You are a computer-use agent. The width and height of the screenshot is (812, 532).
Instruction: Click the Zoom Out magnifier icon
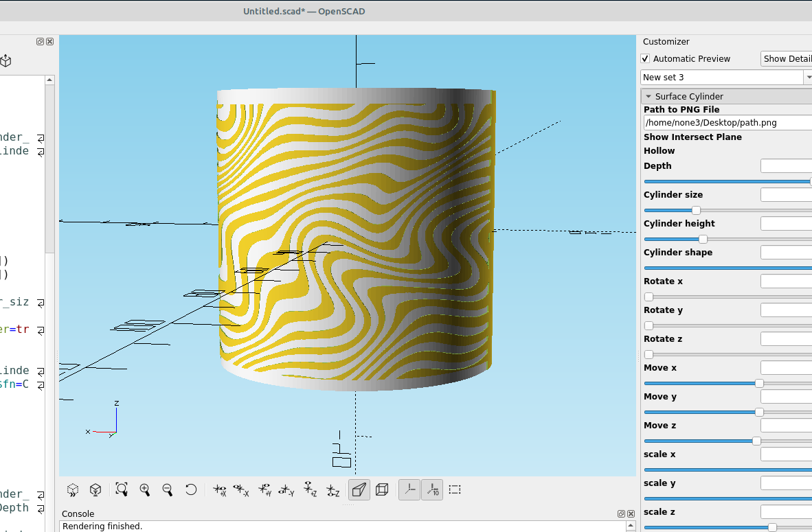(168, 489)
